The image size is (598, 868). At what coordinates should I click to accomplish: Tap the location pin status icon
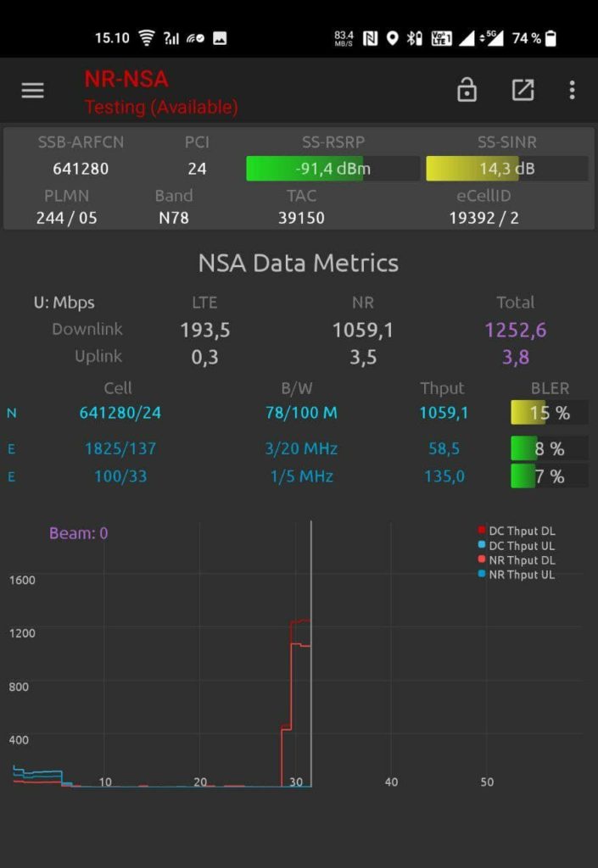tap(392, 37)
